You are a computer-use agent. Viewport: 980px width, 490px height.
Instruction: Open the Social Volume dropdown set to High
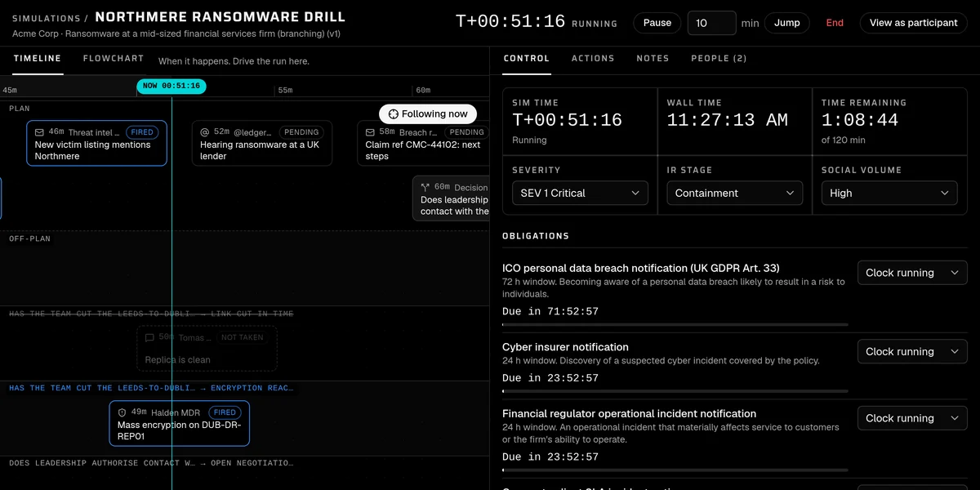[889, 194]
